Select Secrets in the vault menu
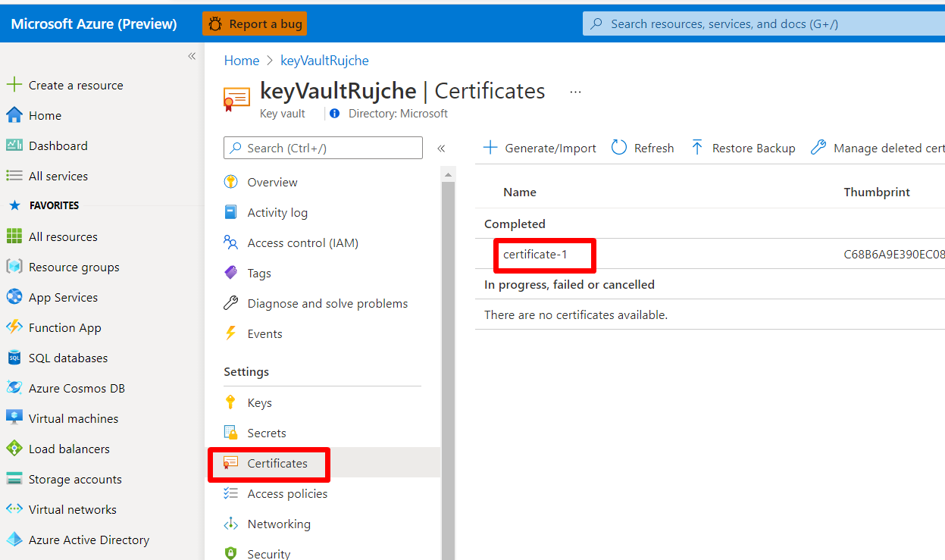Viewport: 945px width, 560px height. [265, 433]
